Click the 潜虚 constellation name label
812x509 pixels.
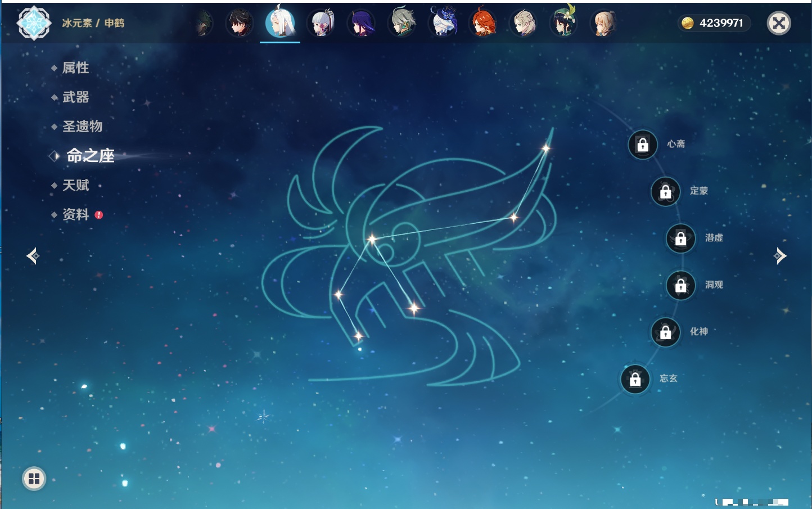pyautogui.click(x=714, y=238)
